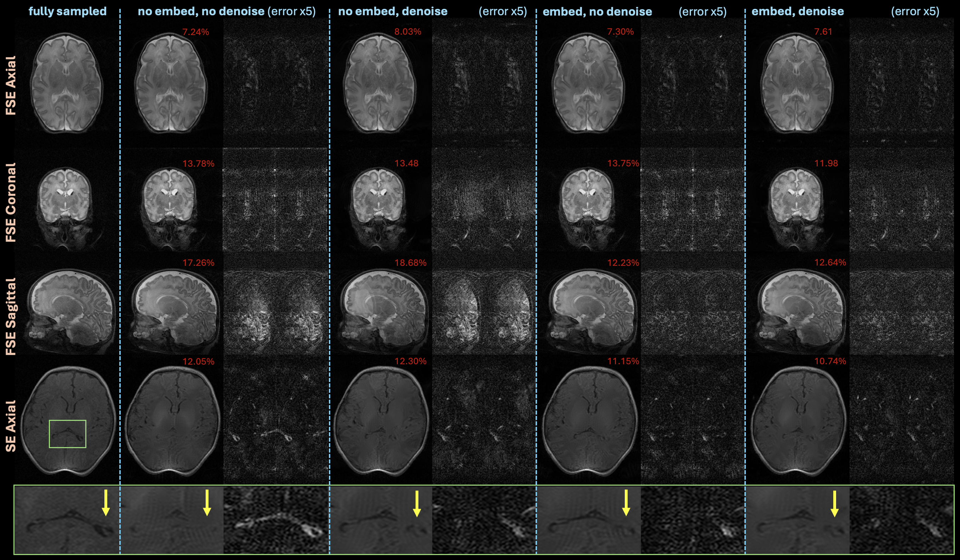The height and width of the screenshot is (560, 960).
Task: Click the 18.68% error label
Action: point(410,263)
